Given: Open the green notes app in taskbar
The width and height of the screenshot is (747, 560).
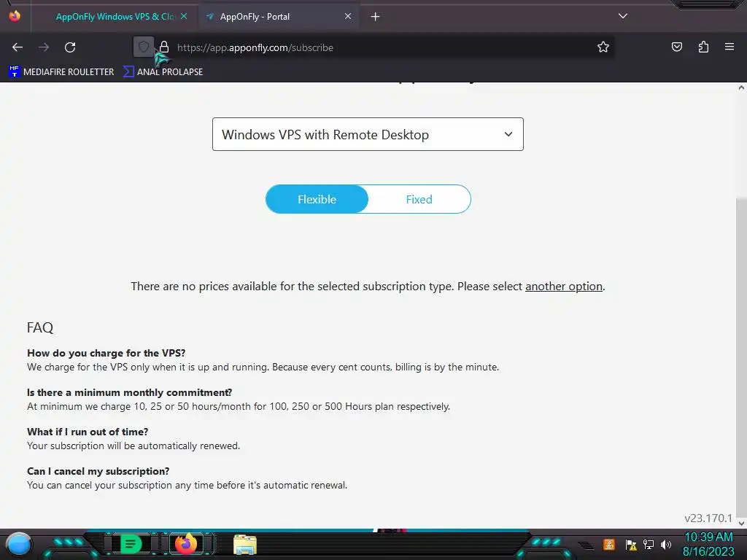Looking at the screenshot, I should 131,544.
